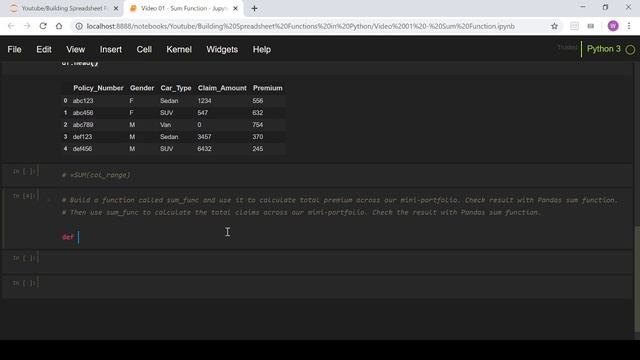Click the site info icon in address bar
Screen dimensions: 640x360
[x=79, y=26]
